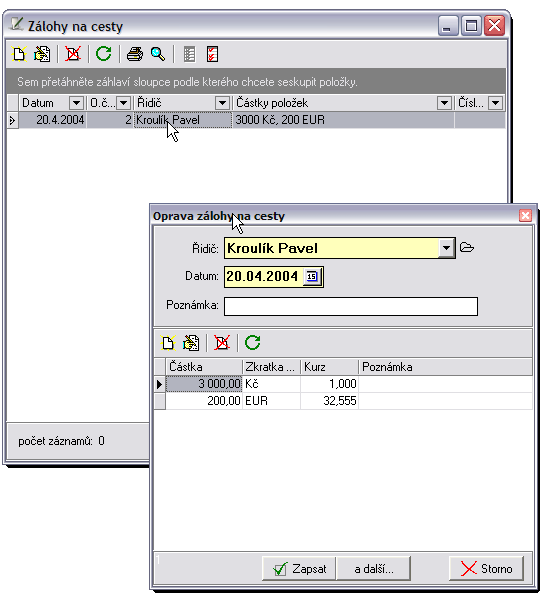This screenshot has width=550, height=600.
Task: Open Částky položek column filter dropdown
Action: 444,103
